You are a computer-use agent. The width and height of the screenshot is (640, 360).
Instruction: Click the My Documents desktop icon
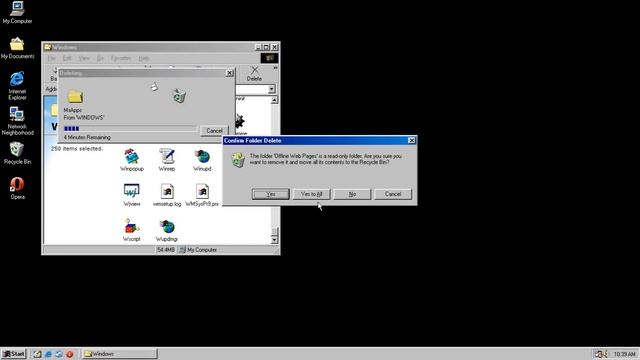point(17,44)
